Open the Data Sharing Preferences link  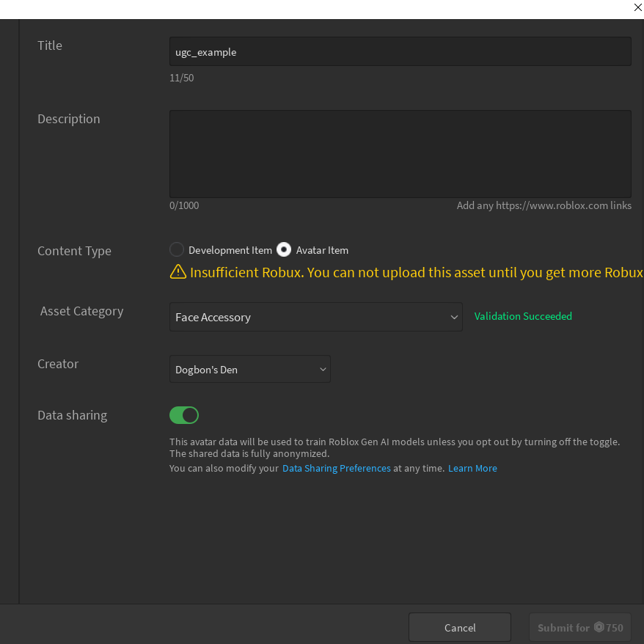click(x=337, y=468)
